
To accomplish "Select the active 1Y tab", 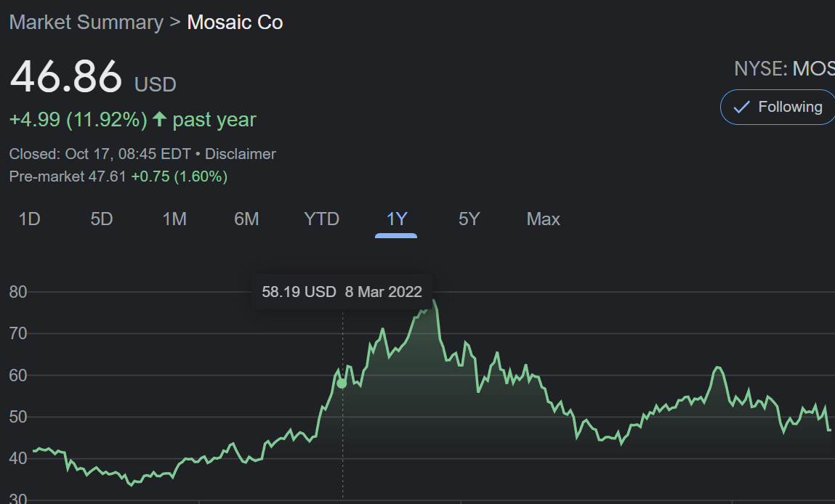I will (397, 219).
